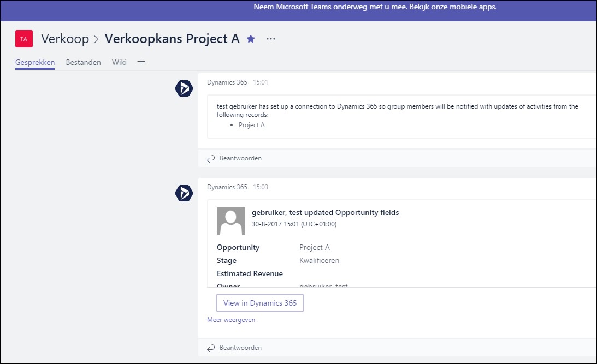Click the Dynamics 365 sender name at 15:01

coord(227,82)
